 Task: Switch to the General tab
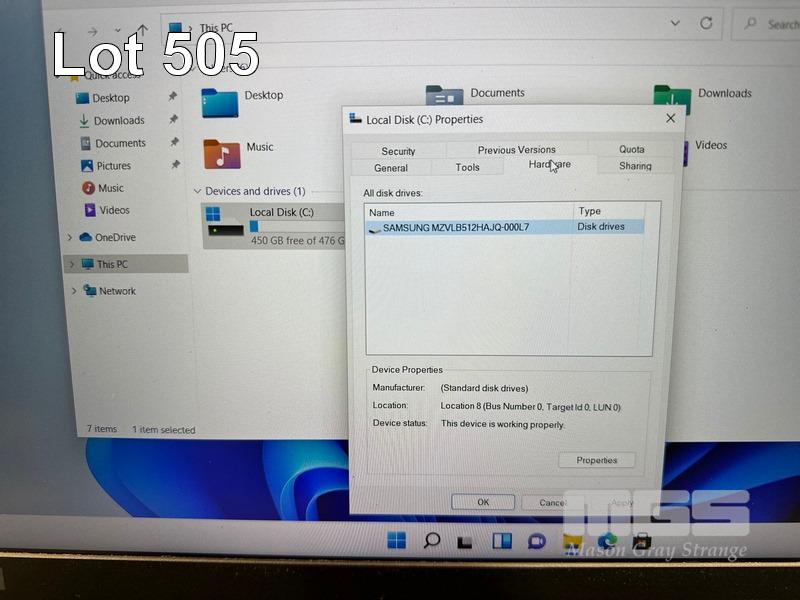pos(391,168)
